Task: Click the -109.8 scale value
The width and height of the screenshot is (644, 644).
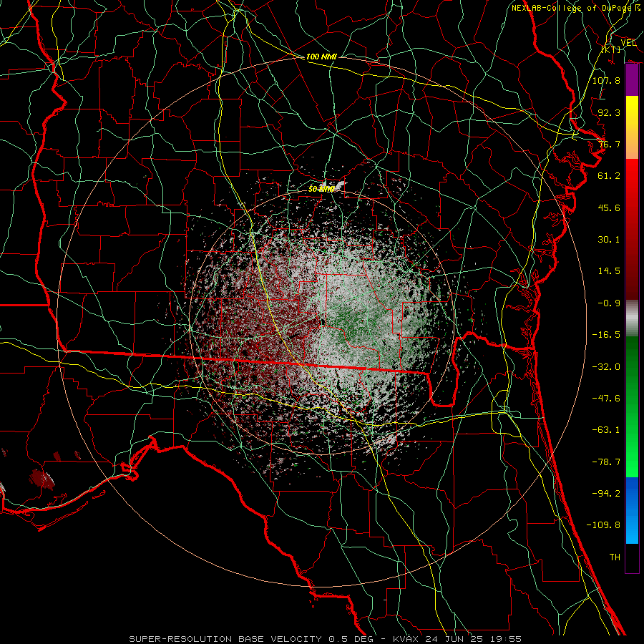Action: [603, 525]
